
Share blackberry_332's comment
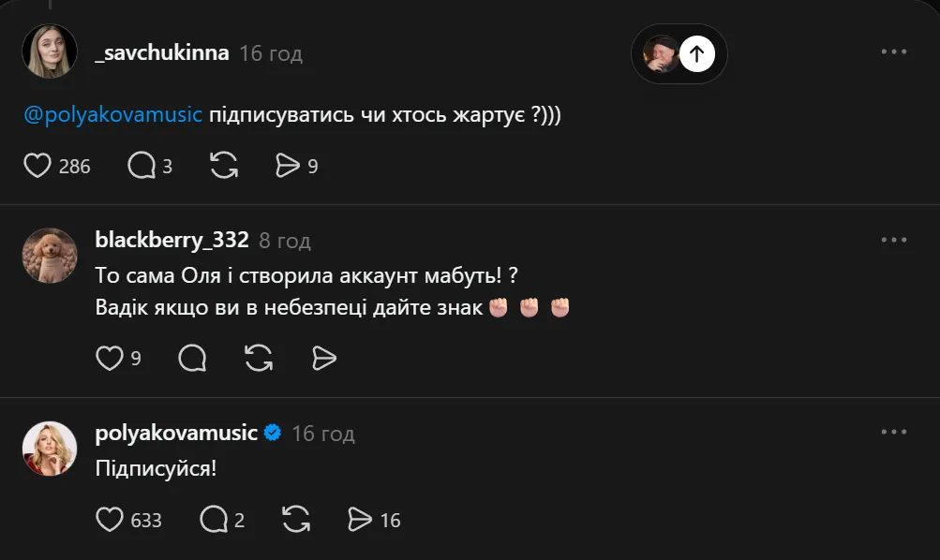[x=323, y=357]
